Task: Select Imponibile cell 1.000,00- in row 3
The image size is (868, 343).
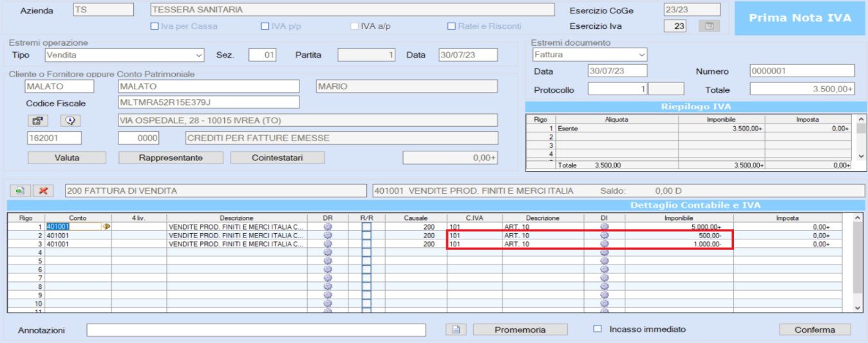Action: 679,244
